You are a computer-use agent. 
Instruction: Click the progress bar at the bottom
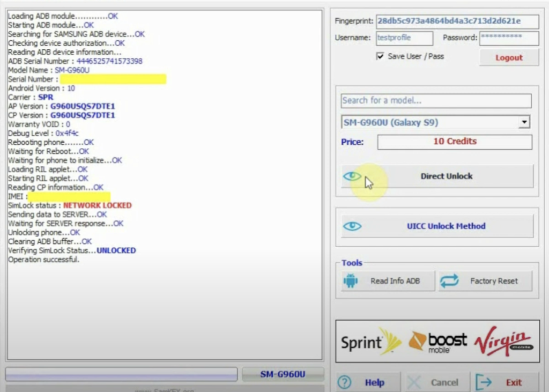click(x=121, y=374)
